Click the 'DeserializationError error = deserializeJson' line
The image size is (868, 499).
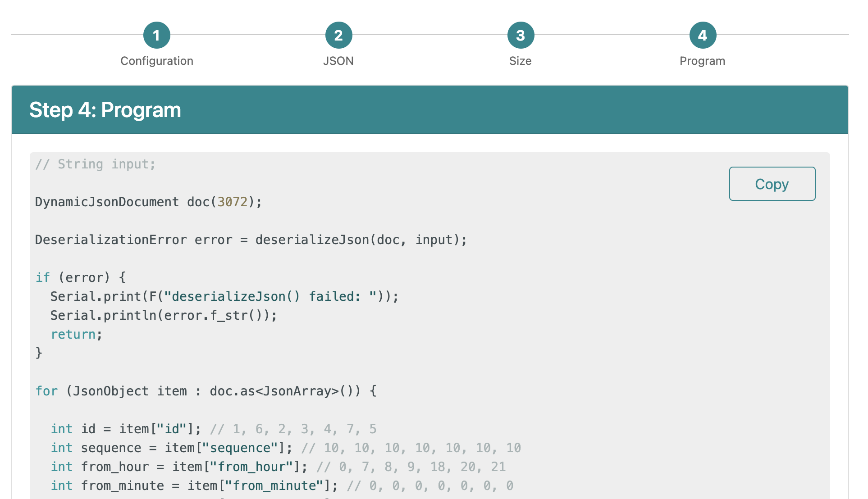(251, 240)
